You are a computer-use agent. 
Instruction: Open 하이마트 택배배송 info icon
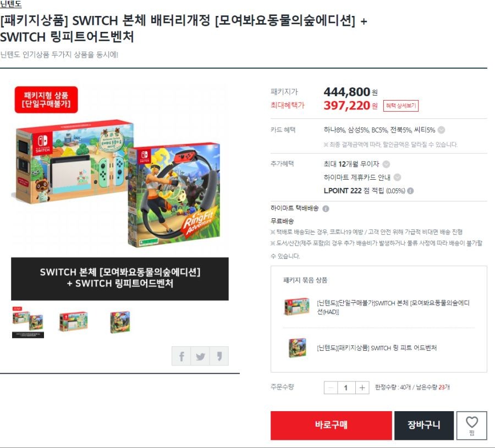[326, 208]
